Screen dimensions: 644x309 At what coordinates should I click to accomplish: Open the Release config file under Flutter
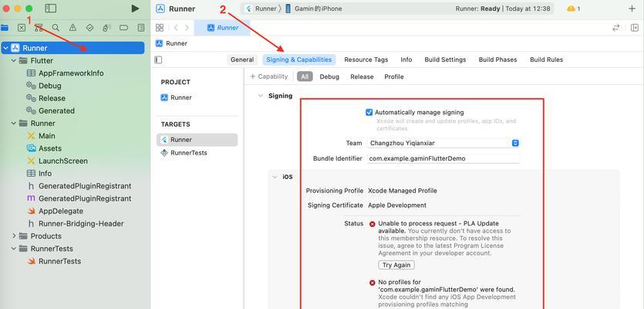(x=46, y=98)
